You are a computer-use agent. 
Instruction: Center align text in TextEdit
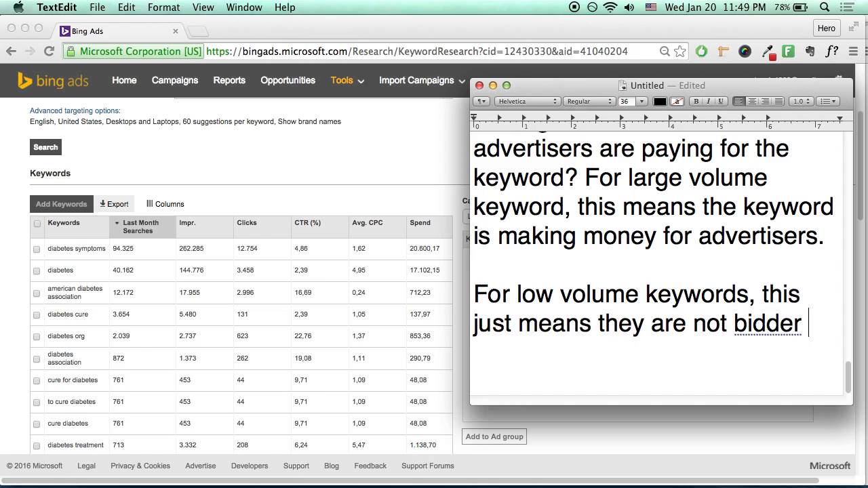tap(752, 101)
